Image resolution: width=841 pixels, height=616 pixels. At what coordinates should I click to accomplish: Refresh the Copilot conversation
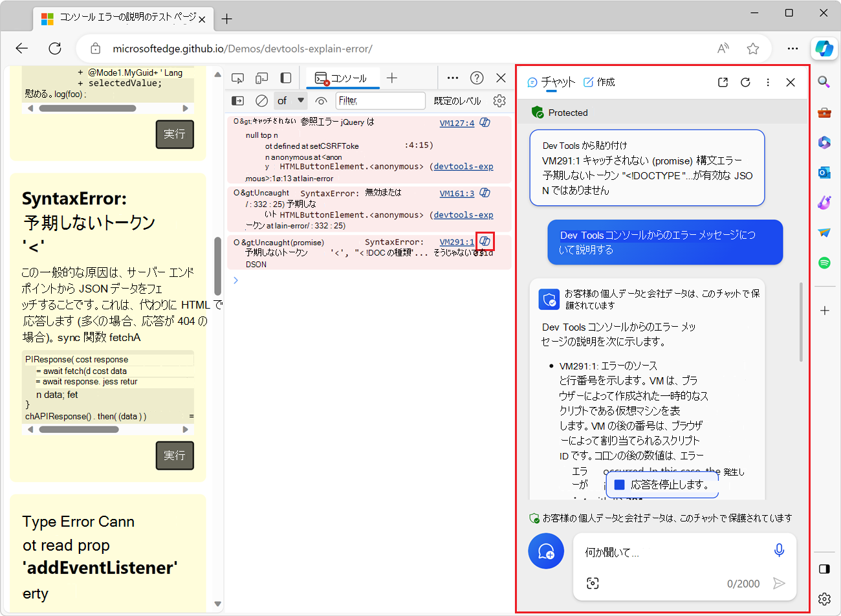point(745,82)
